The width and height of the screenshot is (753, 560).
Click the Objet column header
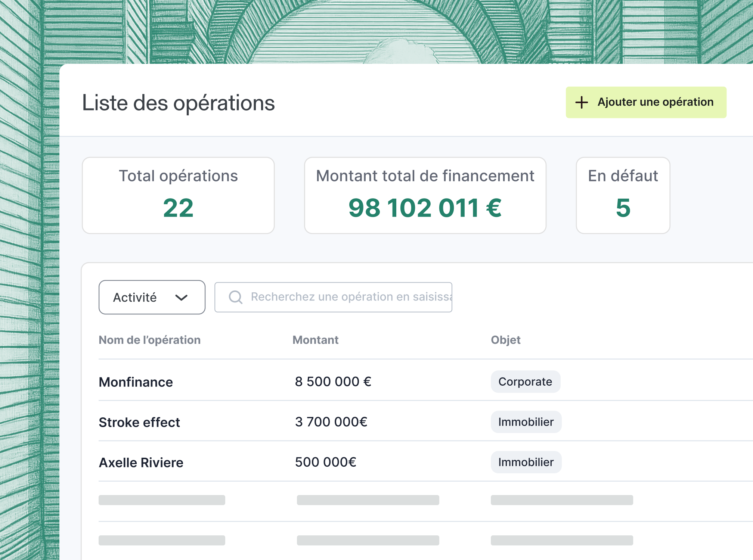[x=505, y=340]
